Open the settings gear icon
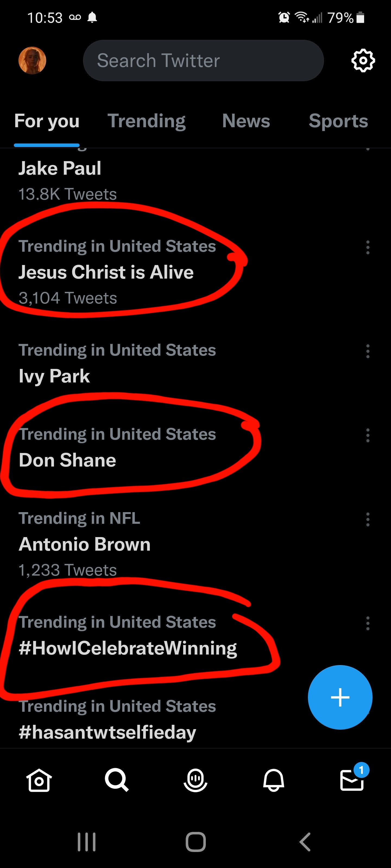This screenshot has height=868, width=391. point(363,61)
